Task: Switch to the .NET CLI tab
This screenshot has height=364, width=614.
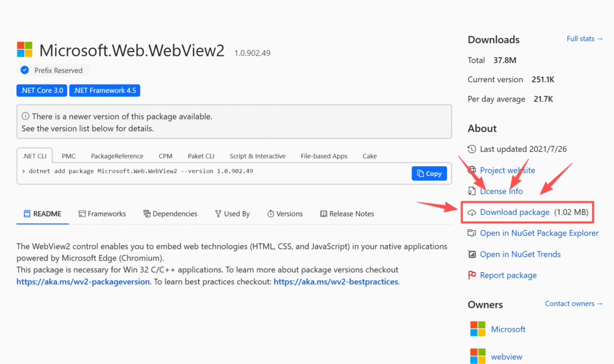Action: click(x=34, y=156)
